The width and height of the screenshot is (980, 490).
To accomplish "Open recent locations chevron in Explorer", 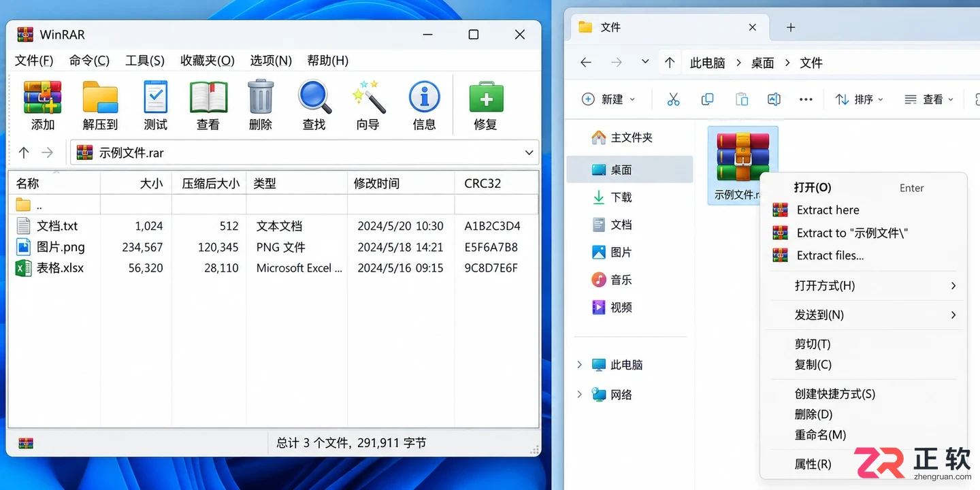I will (x=645, y=62).
